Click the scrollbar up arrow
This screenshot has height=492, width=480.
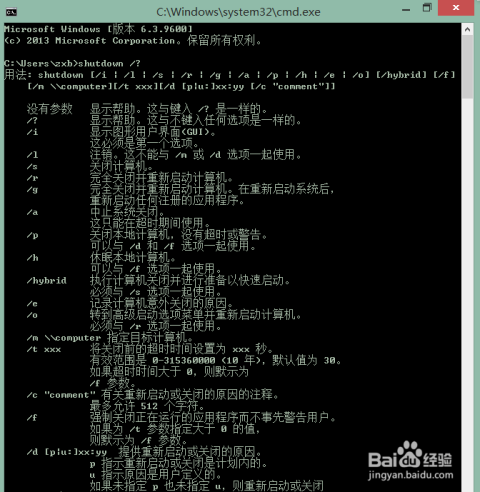click(x=467, y=30)
